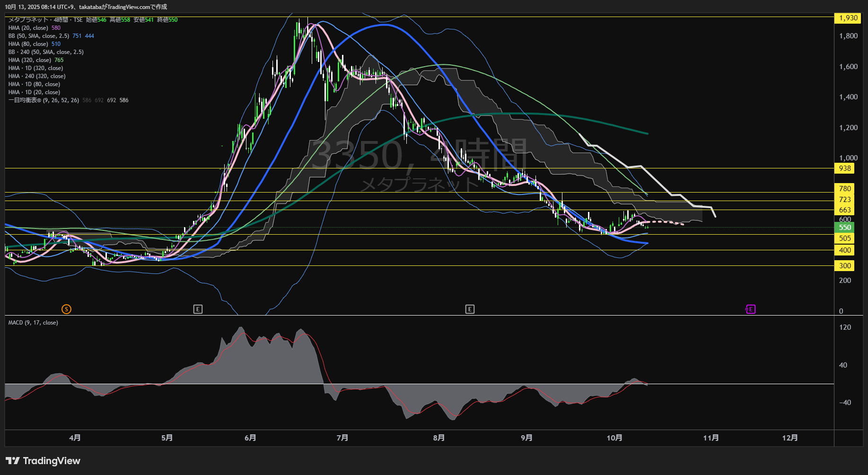868x475 pixels.
Task: Select the HMA (80, close) indicator legend
Action: coord(28,44)
